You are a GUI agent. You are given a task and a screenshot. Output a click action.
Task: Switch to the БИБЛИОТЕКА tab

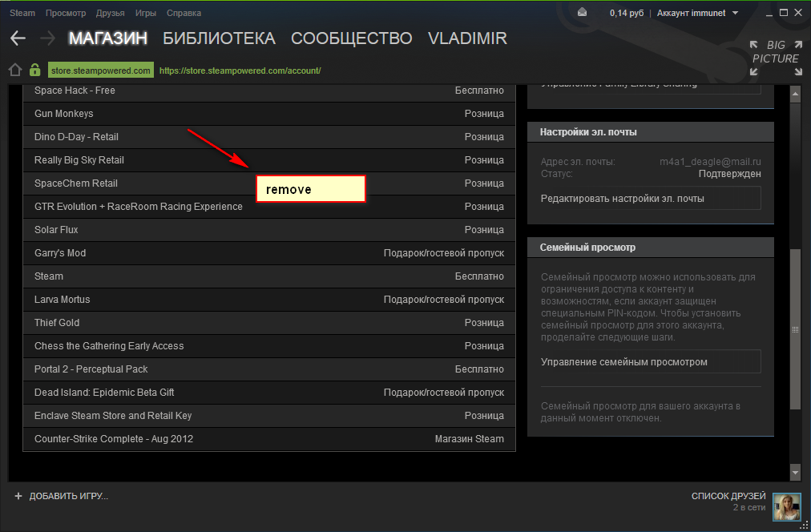tap(219, 38)
